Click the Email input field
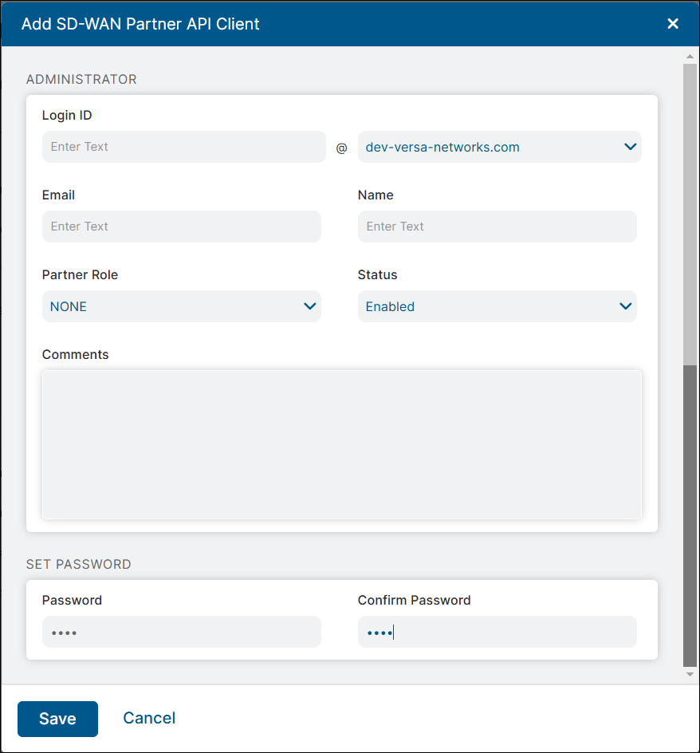 click(181, 227)
